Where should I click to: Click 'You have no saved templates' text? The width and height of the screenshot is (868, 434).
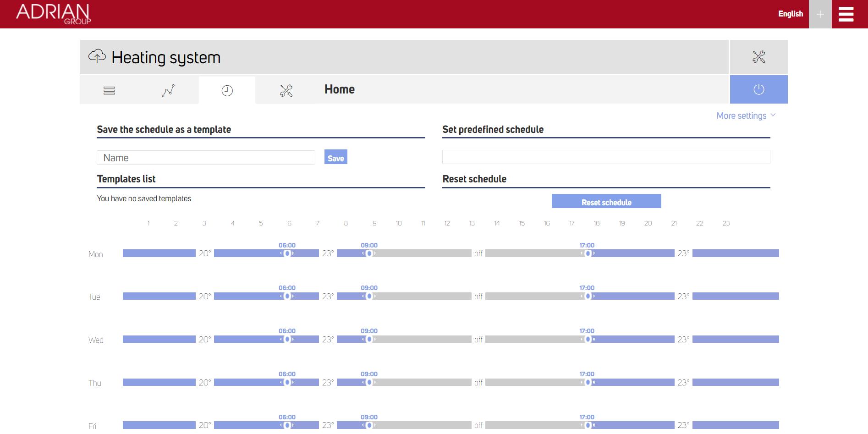point(144,198)
